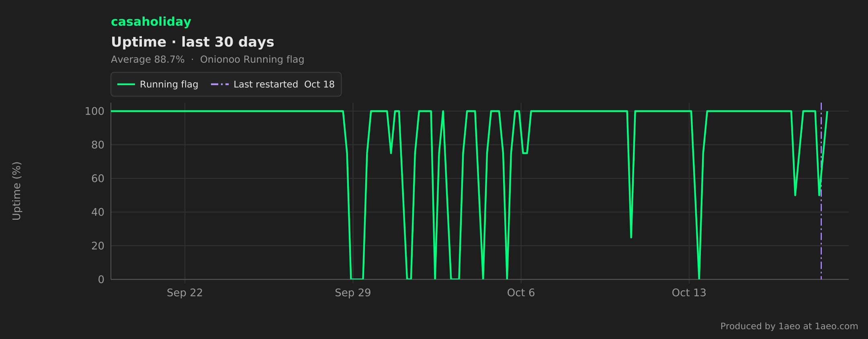868x339 pixels.
Task: Click the 'Average 88.7%' subtitle text
Action: [147, 59]
